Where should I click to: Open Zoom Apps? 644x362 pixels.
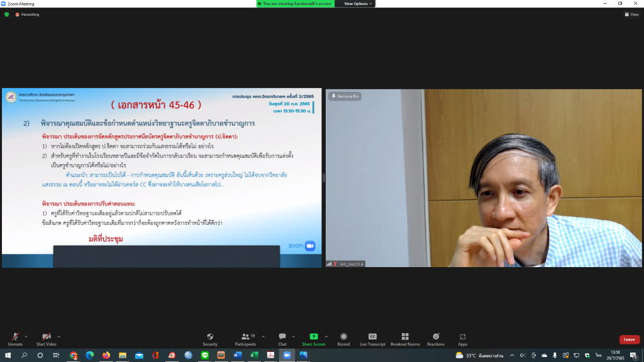[462, 339]
